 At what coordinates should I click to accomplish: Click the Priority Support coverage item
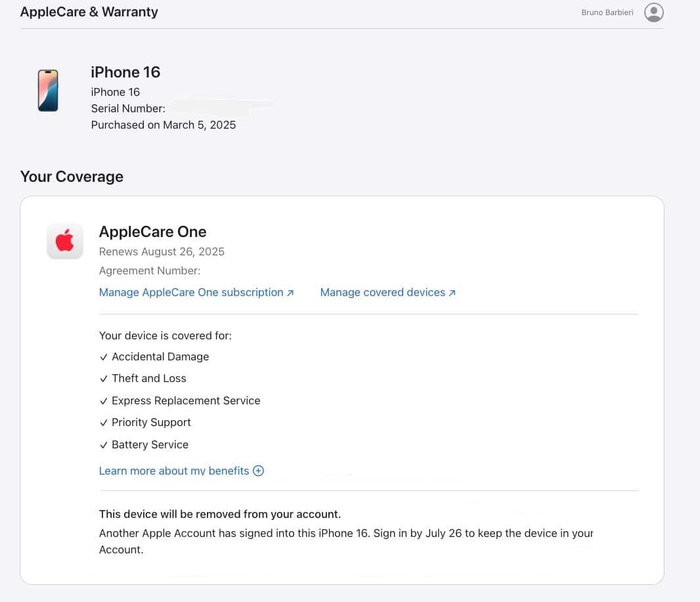[x=145, y=422]
